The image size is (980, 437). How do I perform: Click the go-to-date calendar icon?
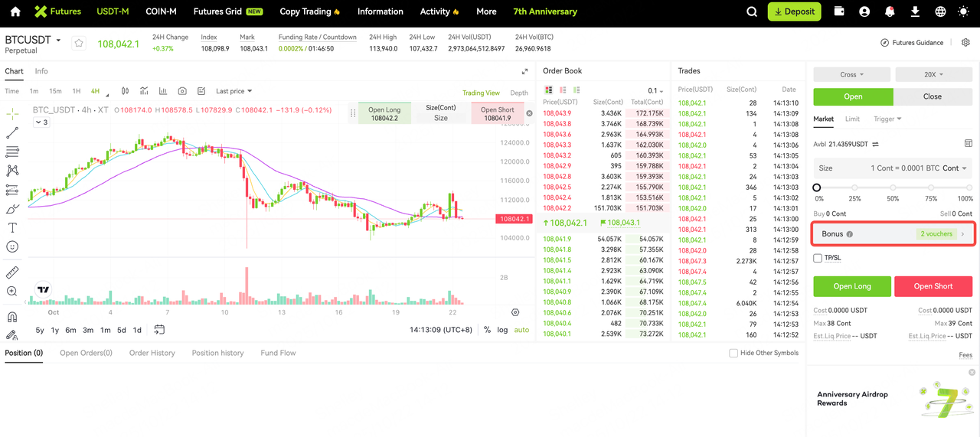pos(159,330)
